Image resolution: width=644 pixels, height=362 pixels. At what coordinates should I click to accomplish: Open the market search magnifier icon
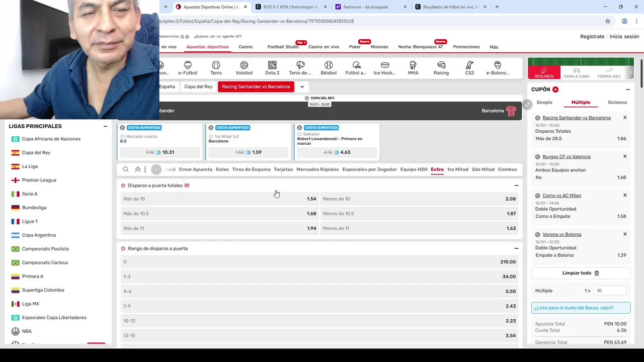126,169
